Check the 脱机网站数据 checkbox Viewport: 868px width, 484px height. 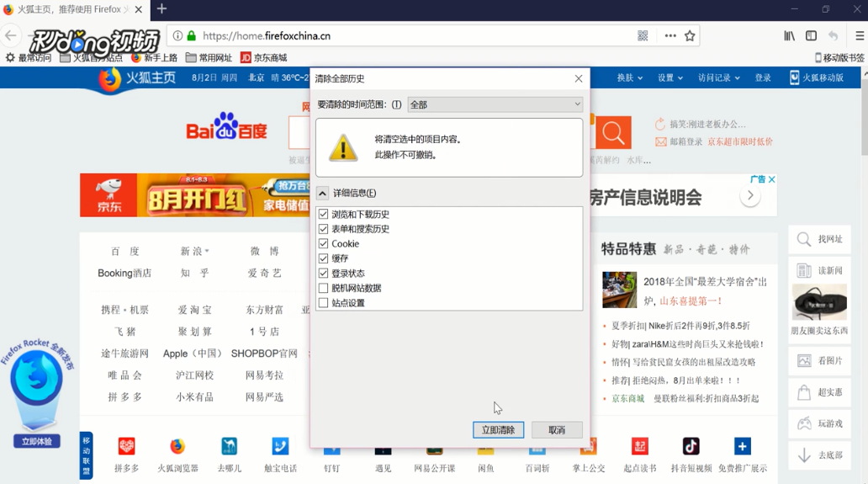[323, 288]
